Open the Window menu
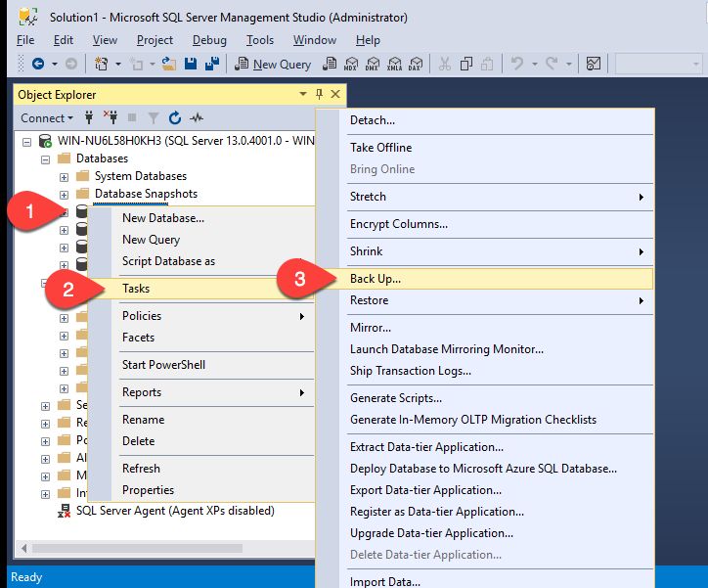Screen dimensions: 708x588 [x=315, y=40]
